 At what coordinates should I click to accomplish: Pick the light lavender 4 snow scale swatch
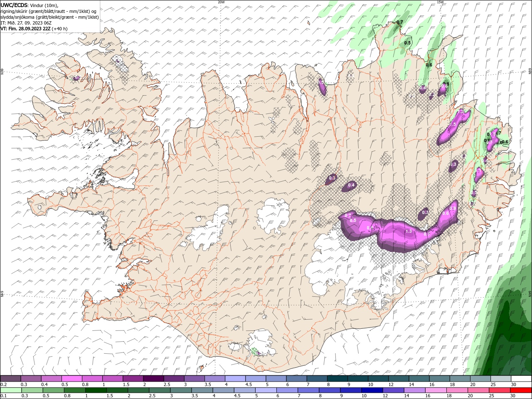coord(235,379)
